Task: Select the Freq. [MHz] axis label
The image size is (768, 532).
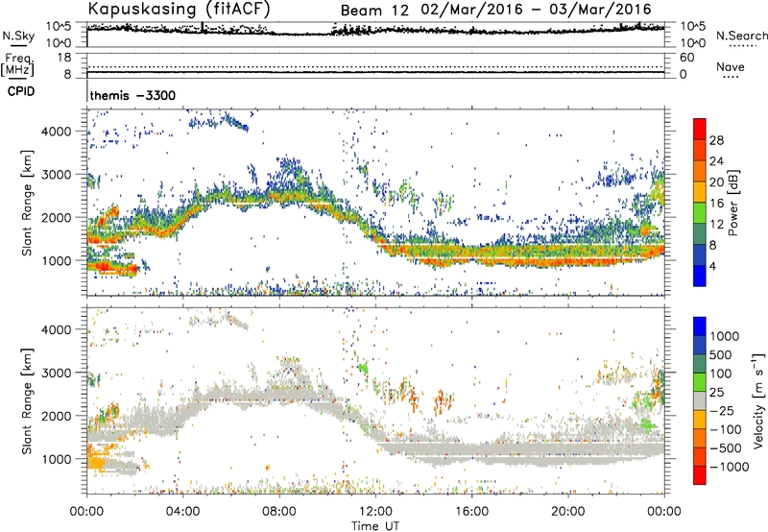Action: (x=17, y=64)
